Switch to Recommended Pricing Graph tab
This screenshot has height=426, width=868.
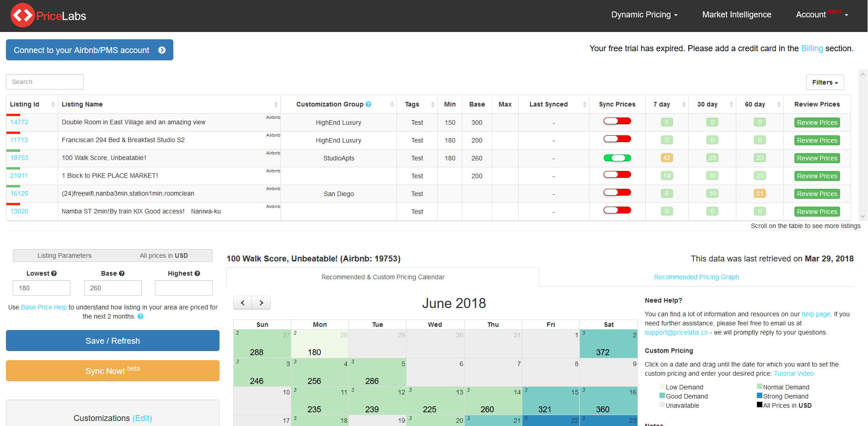pyautogui.click(x=696, y=277)
